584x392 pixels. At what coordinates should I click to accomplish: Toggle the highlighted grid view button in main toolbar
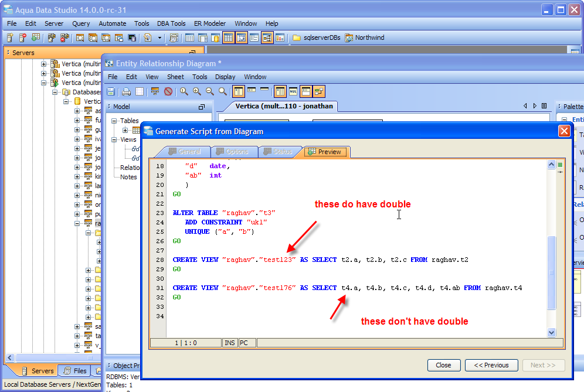coord(228,38)
